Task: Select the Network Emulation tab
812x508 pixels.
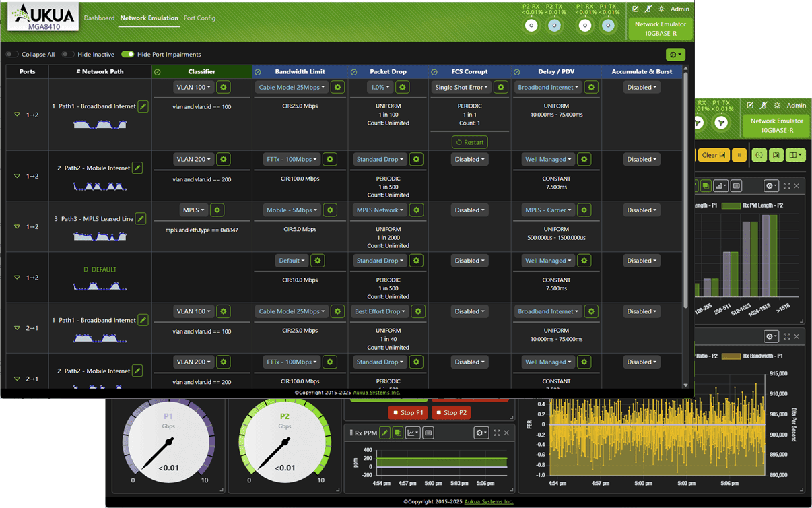Action: pos(149,18)
